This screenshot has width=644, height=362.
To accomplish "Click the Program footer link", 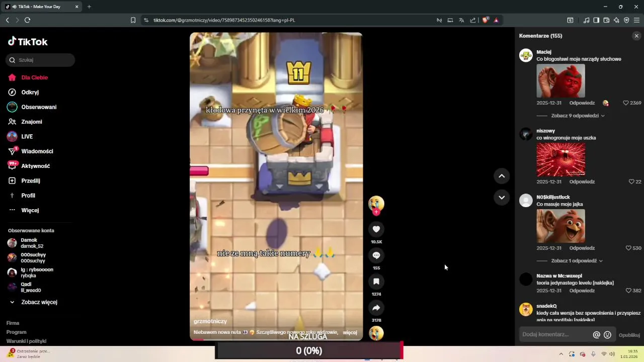I will (17, 332).
